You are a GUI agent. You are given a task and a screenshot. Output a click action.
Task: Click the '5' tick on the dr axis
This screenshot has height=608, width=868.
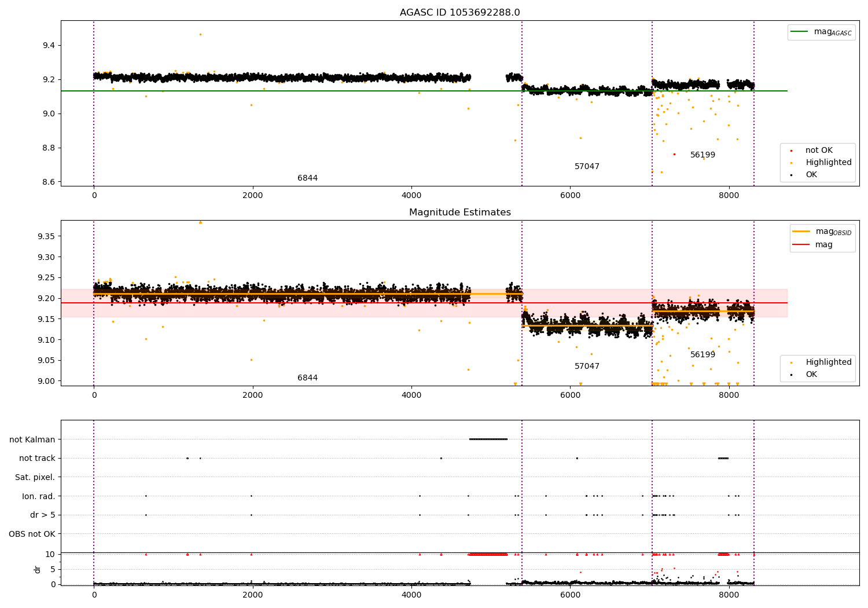point(53,570)
